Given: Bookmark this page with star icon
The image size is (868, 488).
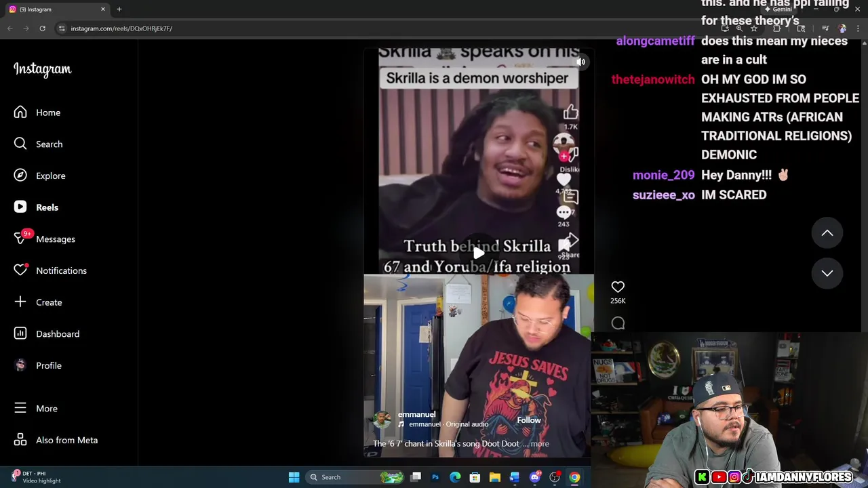Looking at the screenshot, I should click(x=754, y=28).
